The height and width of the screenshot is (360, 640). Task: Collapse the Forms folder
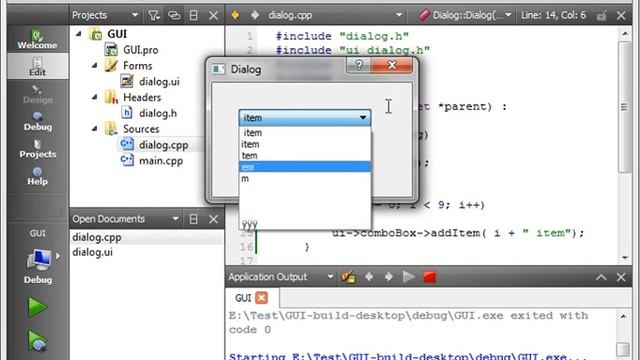[x=94, y=65]
